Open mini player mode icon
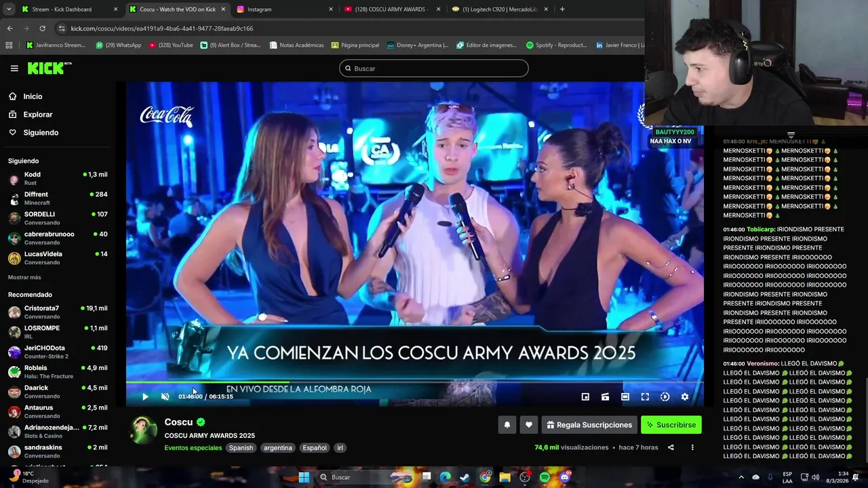This screenshot has width=868, height=488. [x=585, y=397]
